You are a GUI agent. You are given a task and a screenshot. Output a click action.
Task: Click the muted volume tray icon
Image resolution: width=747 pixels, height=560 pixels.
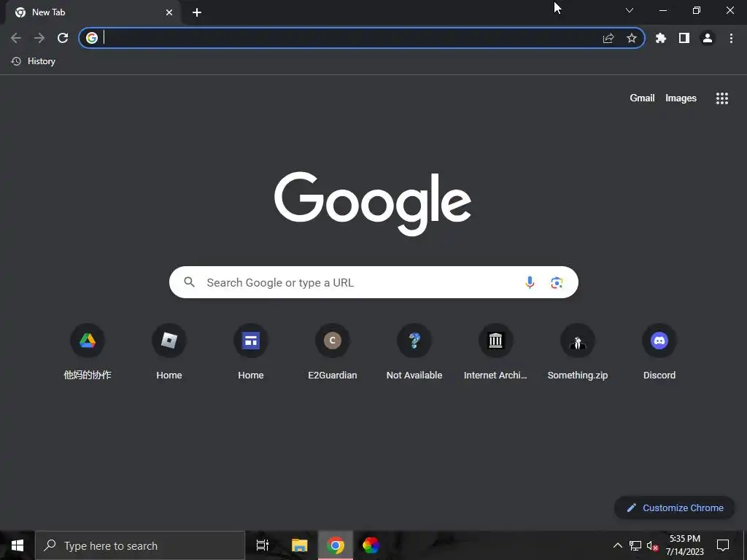tap(653, 545)
